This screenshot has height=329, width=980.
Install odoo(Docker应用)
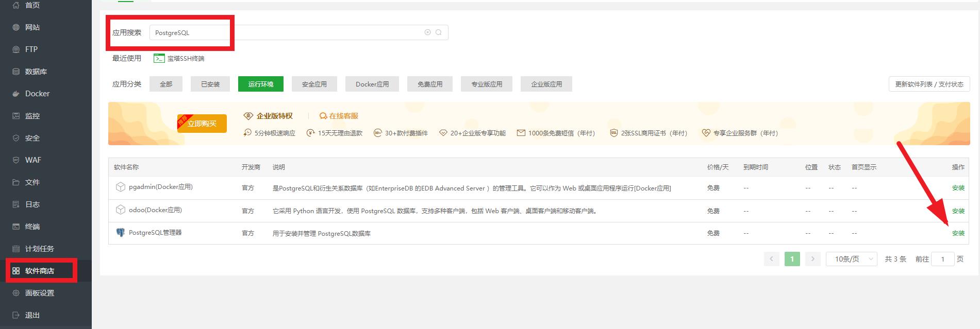point(958,211)
